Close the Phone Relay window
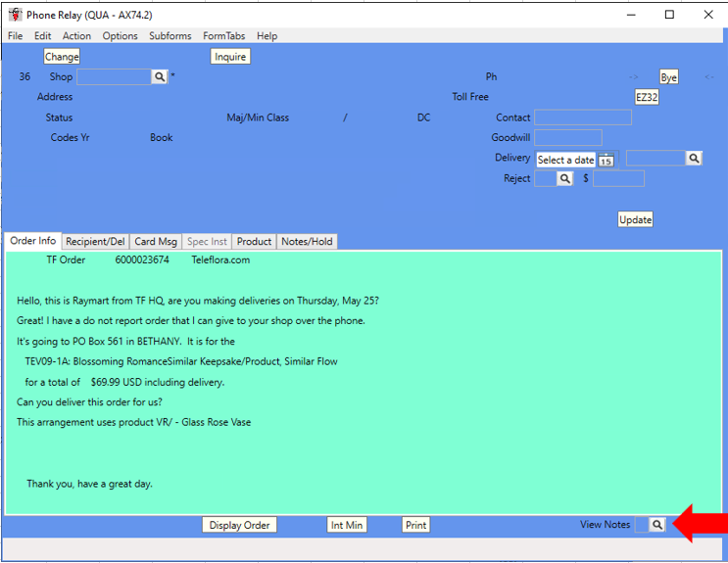Screen dimensions: 728x563 [708, 15]
